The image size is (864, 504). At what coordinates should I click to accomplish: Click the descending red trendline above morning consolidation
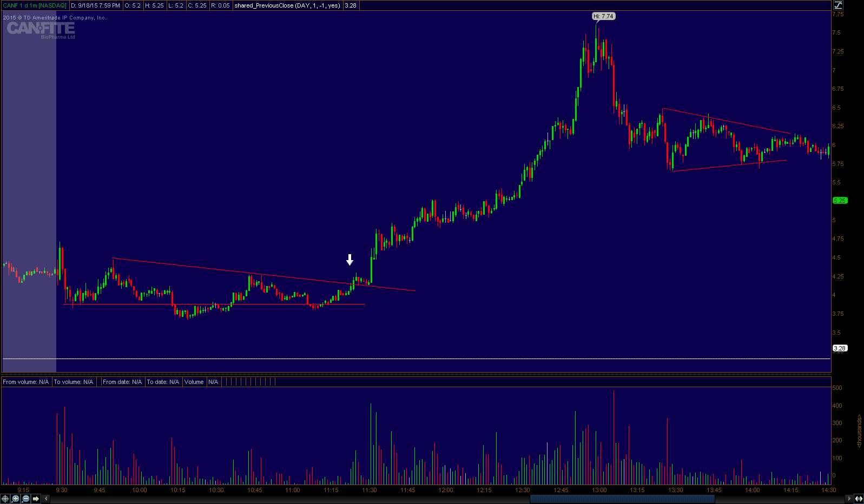[263, 275]
